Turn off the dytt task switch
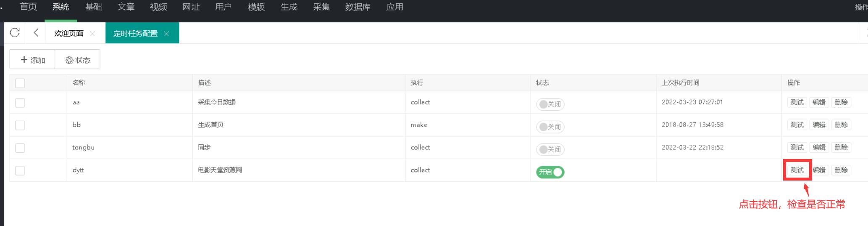This screenshot has height=226, width=868. [x=550, y=172]
